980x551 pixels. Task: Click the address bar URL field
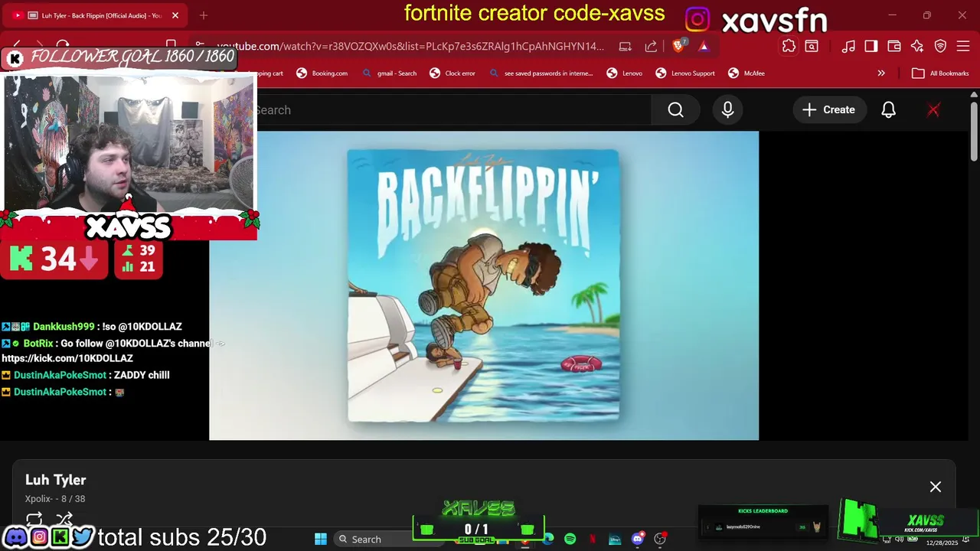click(x=410, y=47)
